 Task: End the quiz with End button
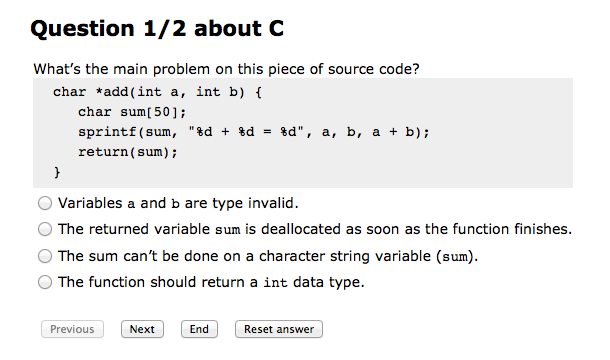pos(199,329)
